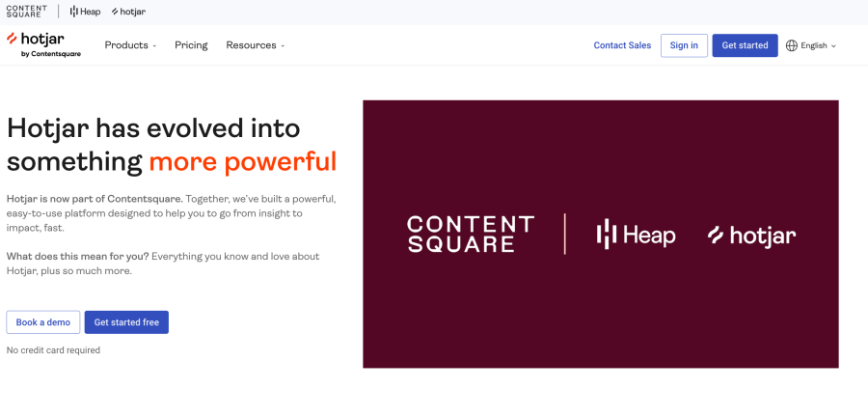Click the main Hotjar logo in the navigation
The width and height of the screenshot is (868, 417).
click(43, 44)
